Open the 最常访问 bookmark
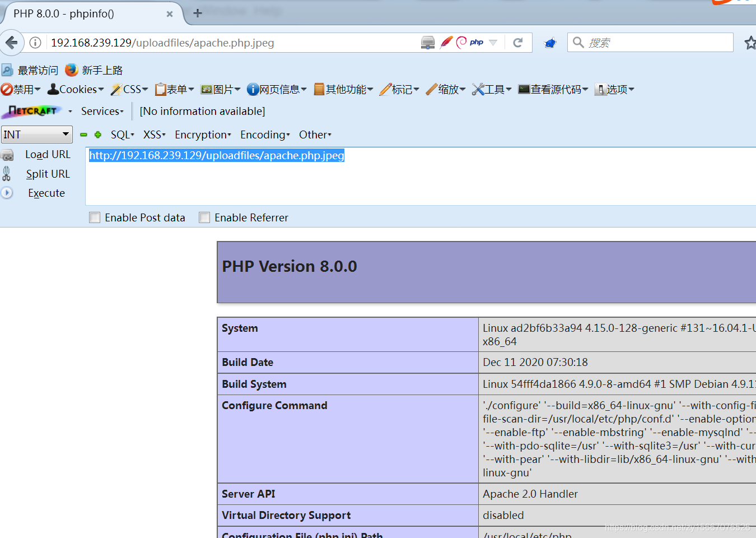Screen dimensions: 756x538 point(30,70)
